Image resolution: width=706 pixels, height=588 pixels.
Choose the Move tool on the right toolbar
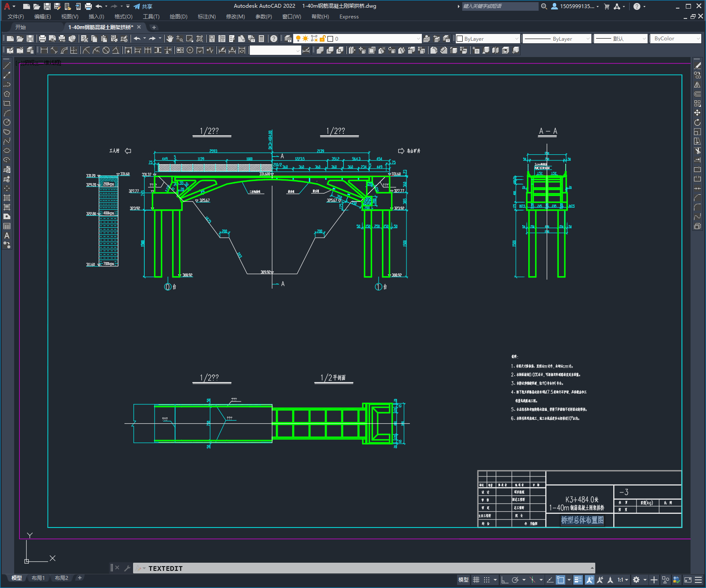(x=697, y=113)
